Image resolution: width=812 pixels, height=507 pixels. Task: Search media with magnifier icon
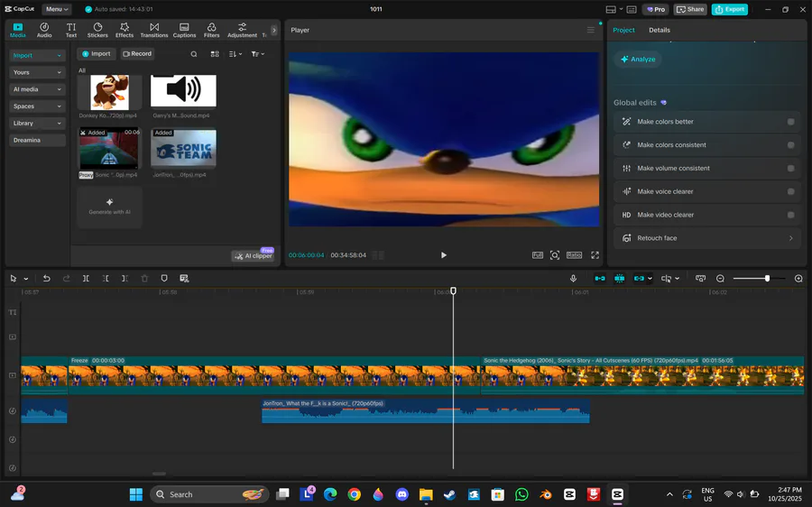click(194, 54)
